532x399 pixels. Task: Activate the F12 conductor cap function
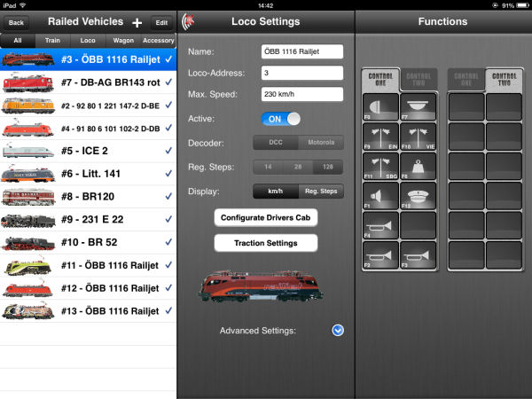(x=418, y=196)
